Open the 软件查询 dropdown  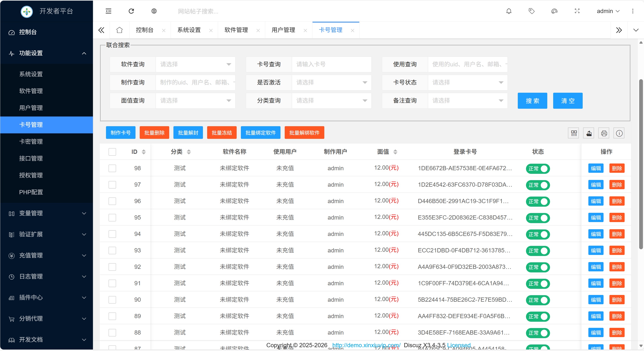tap(195, 64)
